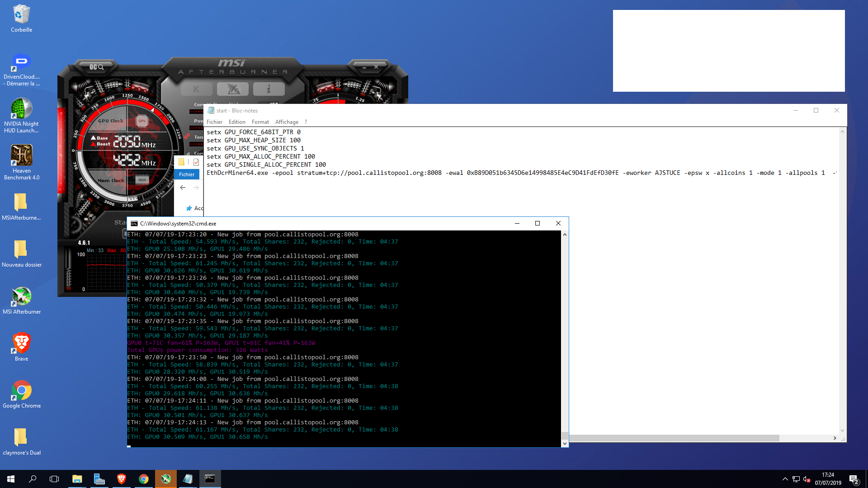This screenshot has height=488, width=868.
Task: Open Edition menu in Bloc-notes
Action: click(237, 122)
